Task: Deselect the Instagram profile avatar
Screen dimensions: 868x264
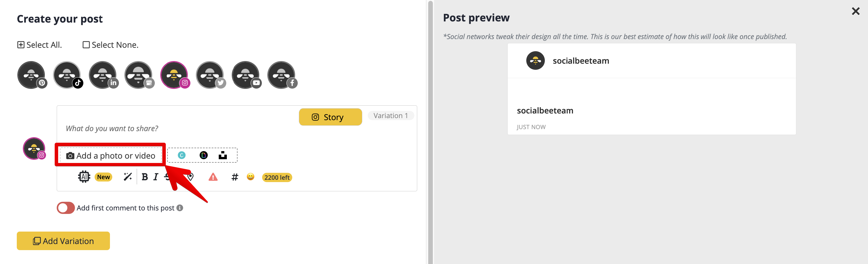Action: pos(174,75)
